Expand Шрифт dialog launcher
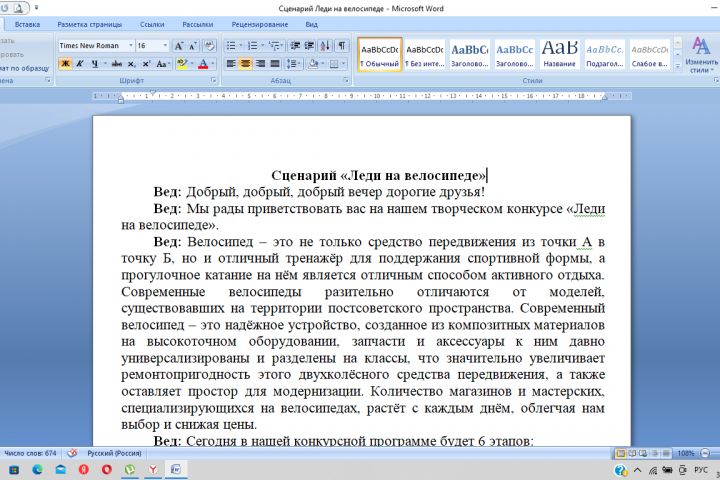Screen dimensions: 720x480 tap(214, 80)
